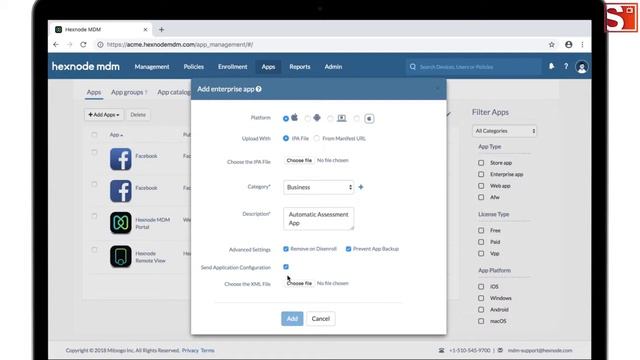Open the Category Business dropdown
The width and height of the screenshot is (640, 360).
point(318,187)
